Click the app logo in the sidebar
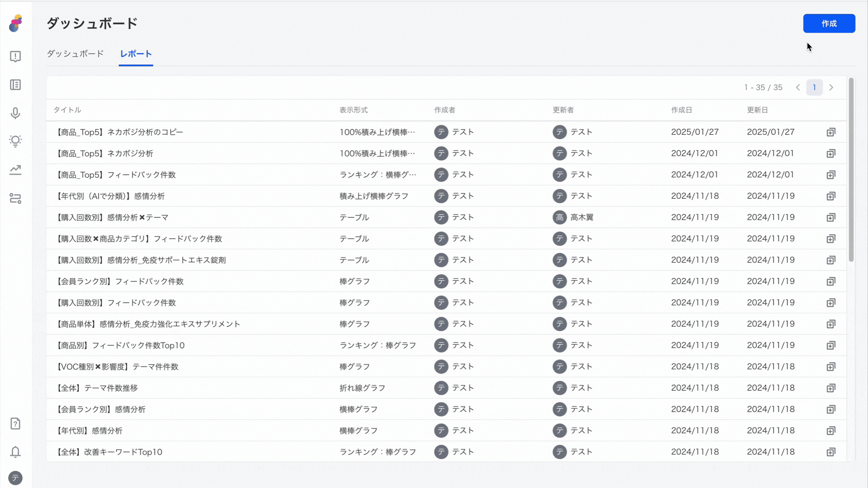Image resolution: width=868 pixels, height=488 pixels. (15, 23)
